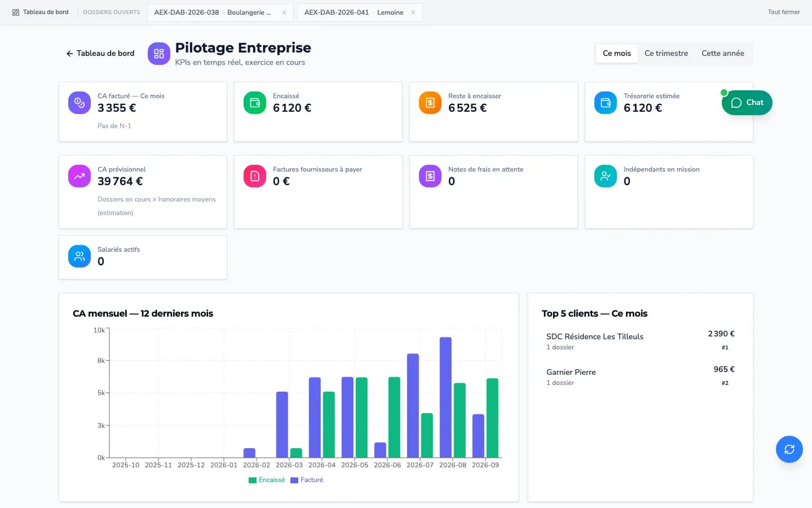This screenshot has width=812, height=508.
Task: Click the Pas de N-1 note
Action: tap(114, 126)
